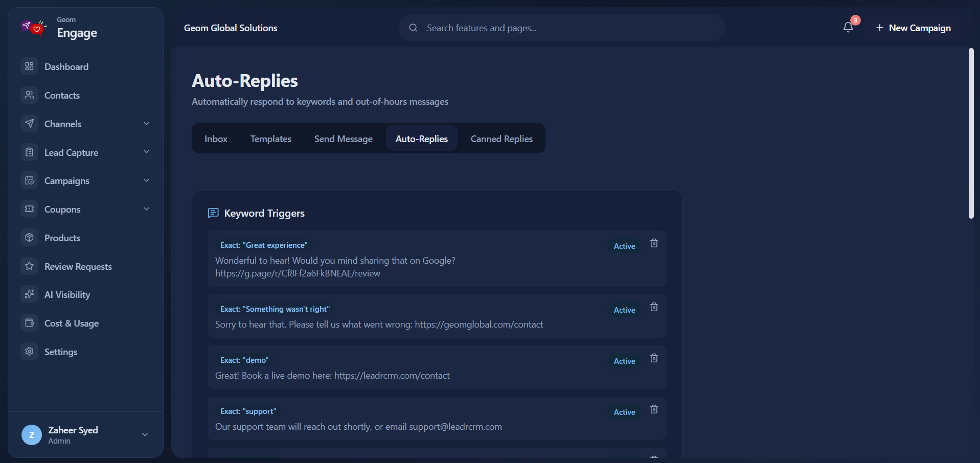Go to Review Requests page
The width and height of the screenshot is (980, 463).
pos(85,266)
